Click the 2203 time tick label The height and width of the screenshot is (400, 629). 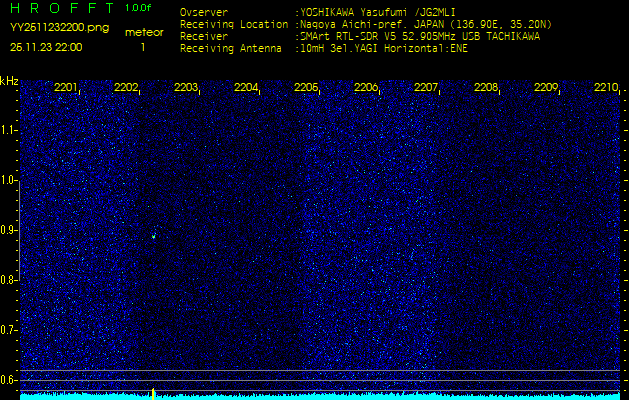click(186, 87)
